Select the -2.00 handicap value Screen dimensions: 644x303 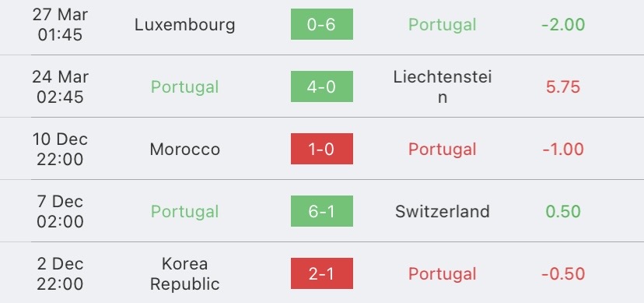(x=563, y=25)
